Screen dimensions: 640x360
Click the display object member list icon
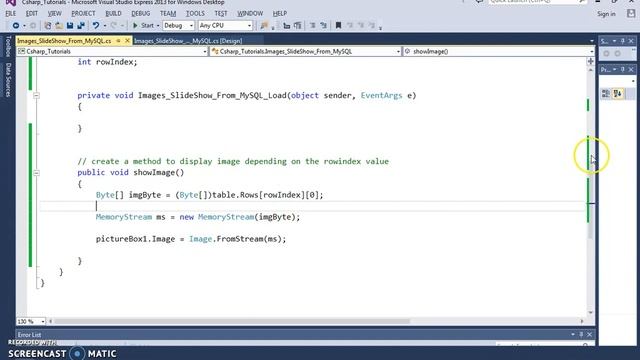(287, 26)
